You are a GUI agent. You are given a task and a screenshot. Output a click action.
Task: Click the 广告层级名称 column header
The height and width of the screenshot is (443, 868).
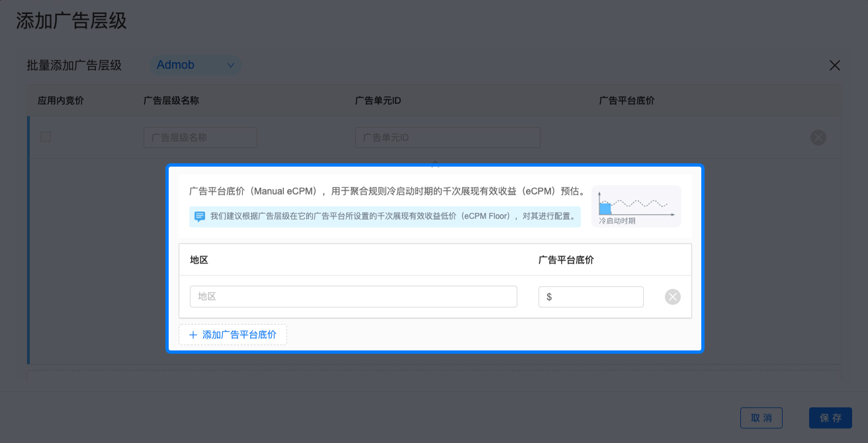[x=171, y=101]
